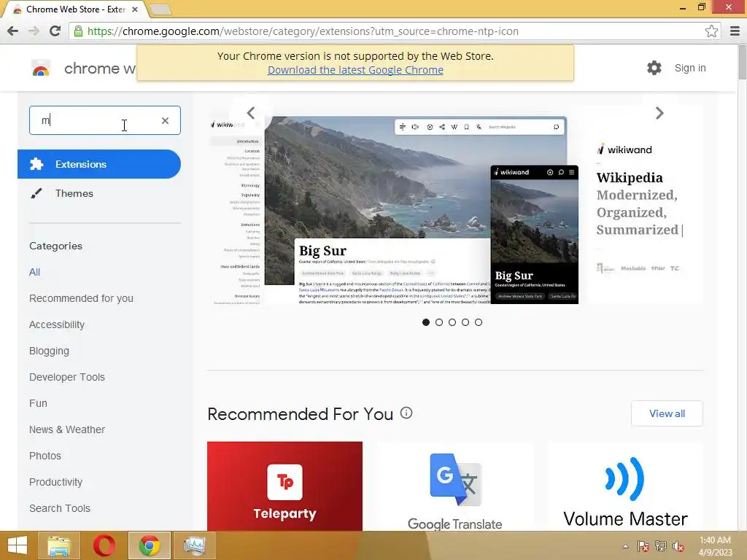Choose the Photos category

pyautogui.click(x=45, y=456)
